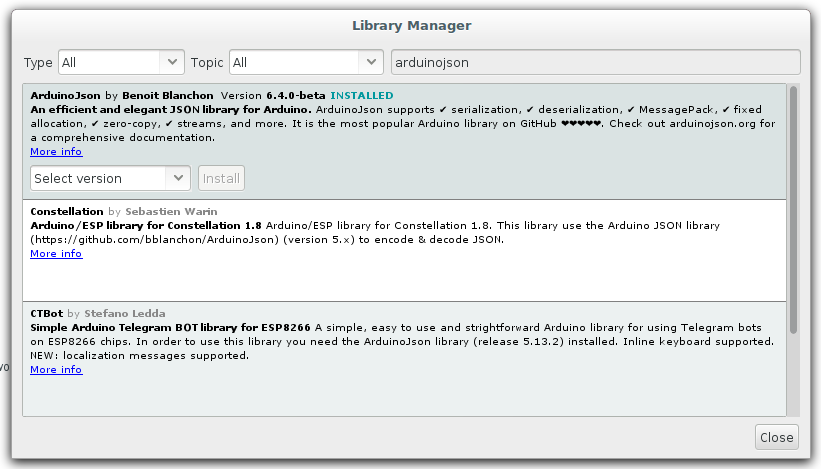This screenshot has width=821, height=469.
Task: Select the Constellation library entry title
Action: click(66, 211)
